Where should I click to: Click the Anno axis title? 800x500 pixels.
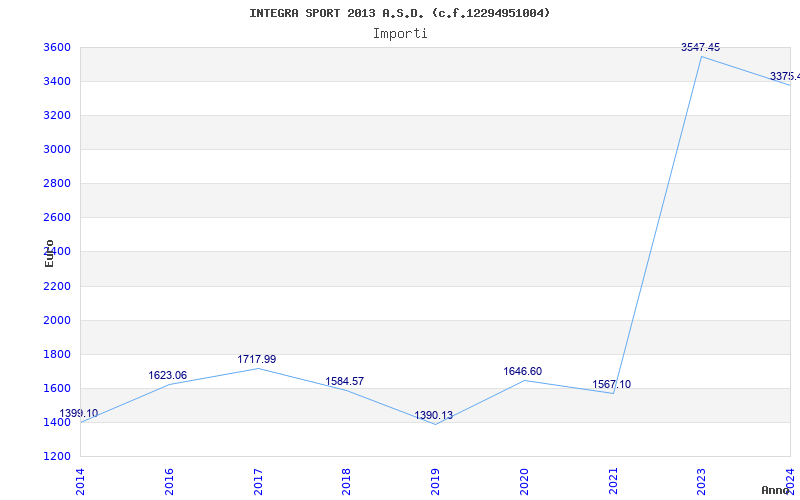coord(776,490)
